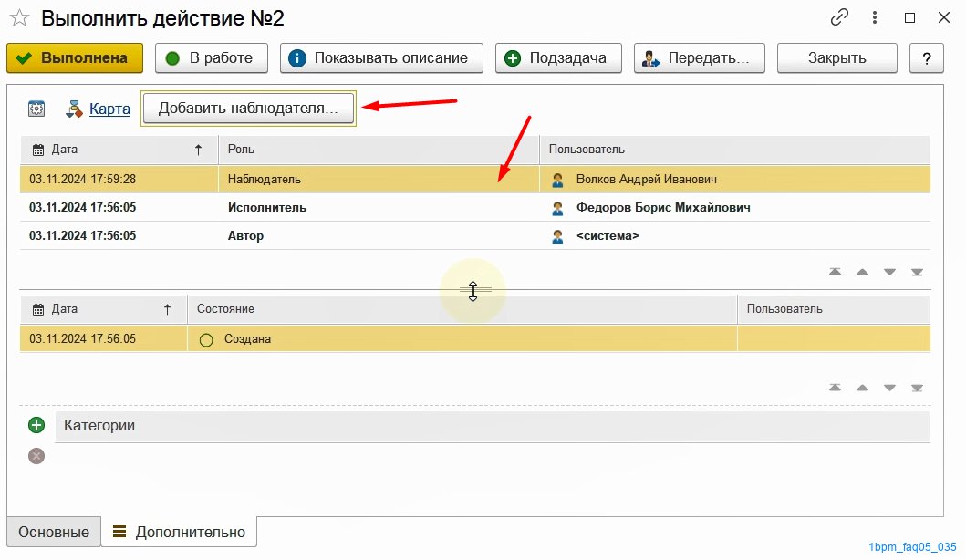Toggle Показывать описание

pos(380,58)
